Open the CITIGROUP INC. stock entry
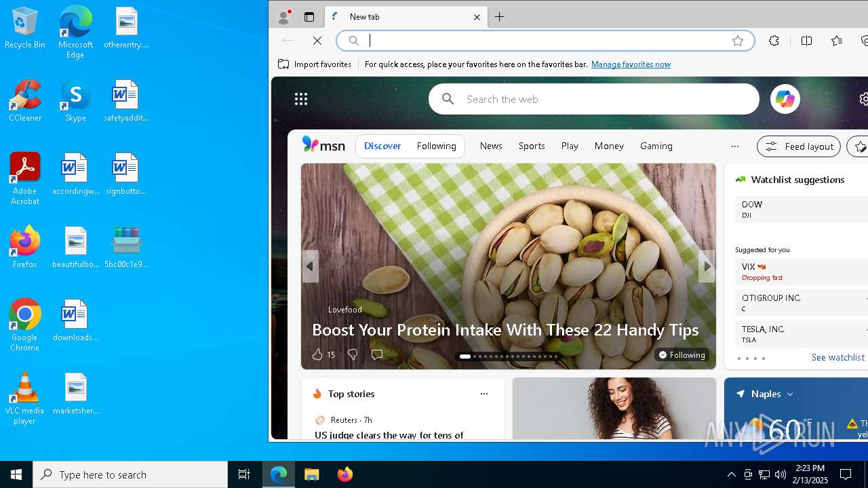 tap(801, 303)
